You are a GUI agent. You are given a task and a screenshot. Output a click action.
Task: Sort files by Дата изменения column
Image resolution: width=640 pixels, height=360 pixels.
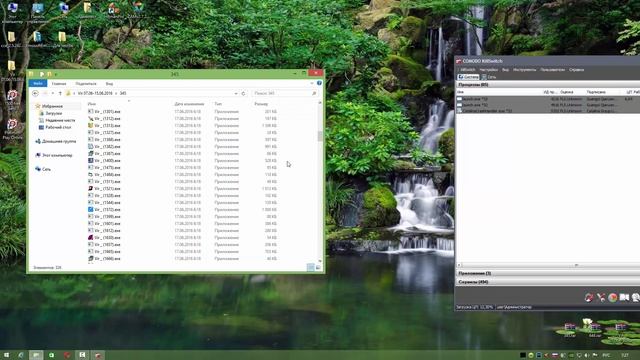pos(189,104)
